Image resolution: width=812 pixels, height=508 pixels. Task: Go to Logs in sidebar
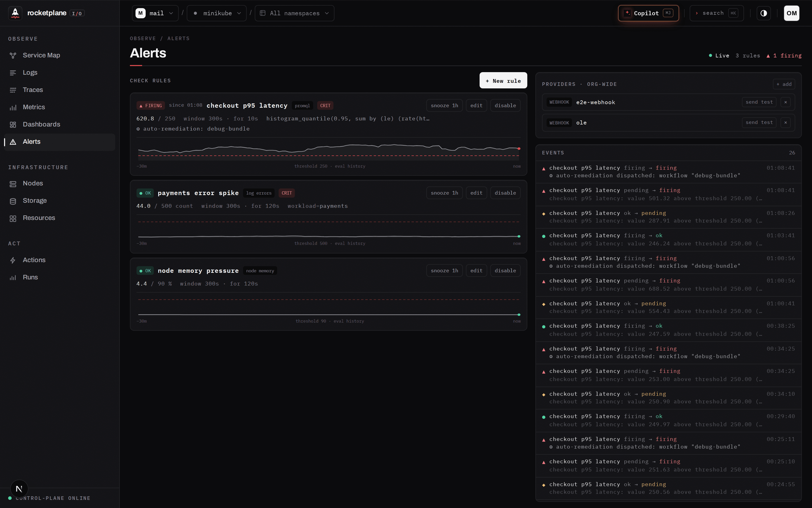click(x=60, y=73)
